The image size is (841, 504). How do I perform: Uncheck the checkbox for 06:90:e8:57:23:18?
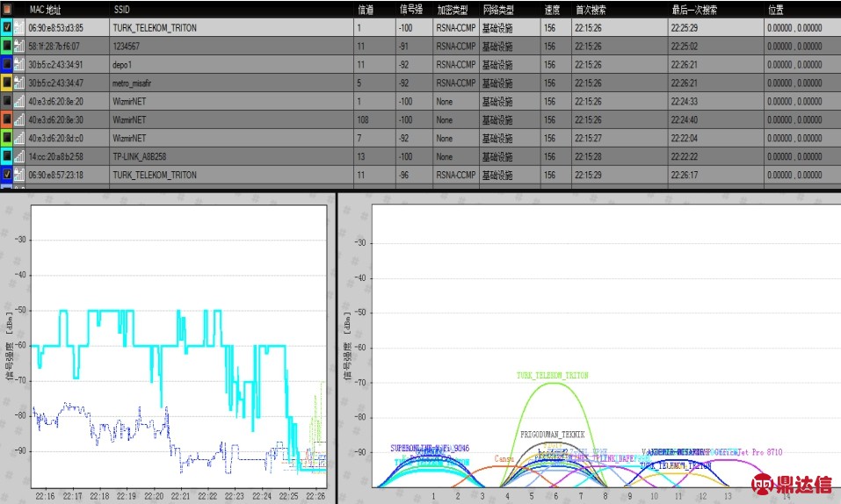coord(7,175)
